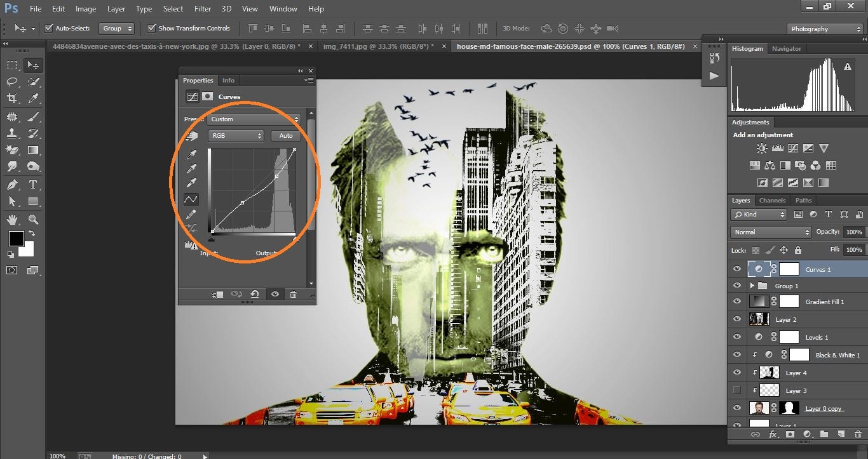Select the Move tool
The height and width of the screenshot is (459, 868).
(x=32, y=64)
